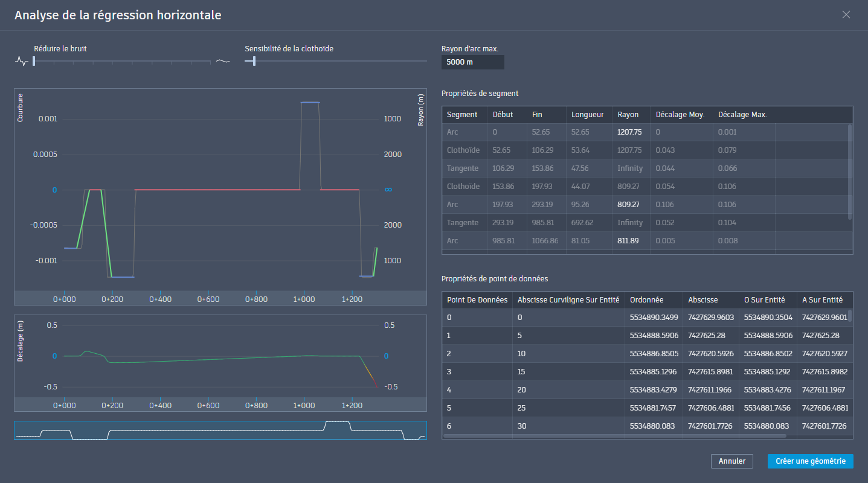Click the Créer une géométrie button
Image resolution: width=868 pixels, height=483 pixels.
click(x=810, y=461)
